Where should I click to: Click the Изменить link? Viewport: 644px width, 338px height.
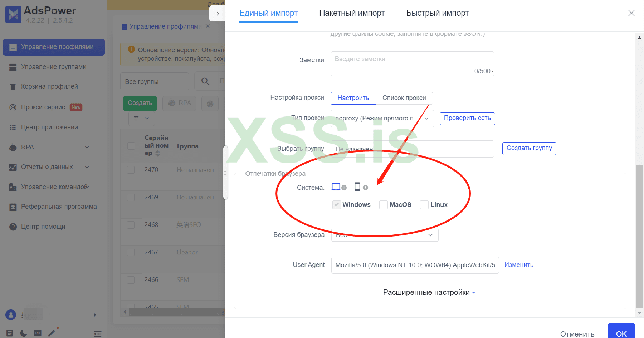tap(519, 265)
